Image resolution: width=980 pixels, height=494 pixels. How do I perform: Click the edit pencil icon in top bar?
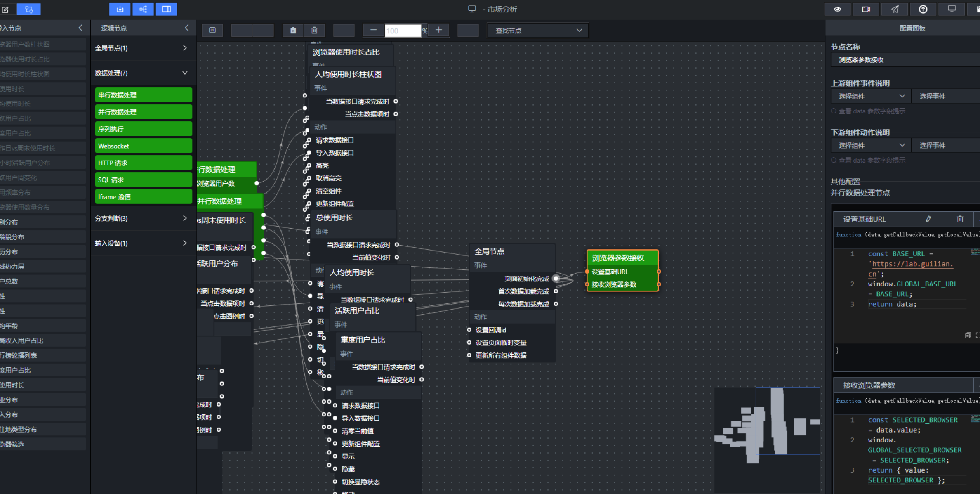pos(5,9)
